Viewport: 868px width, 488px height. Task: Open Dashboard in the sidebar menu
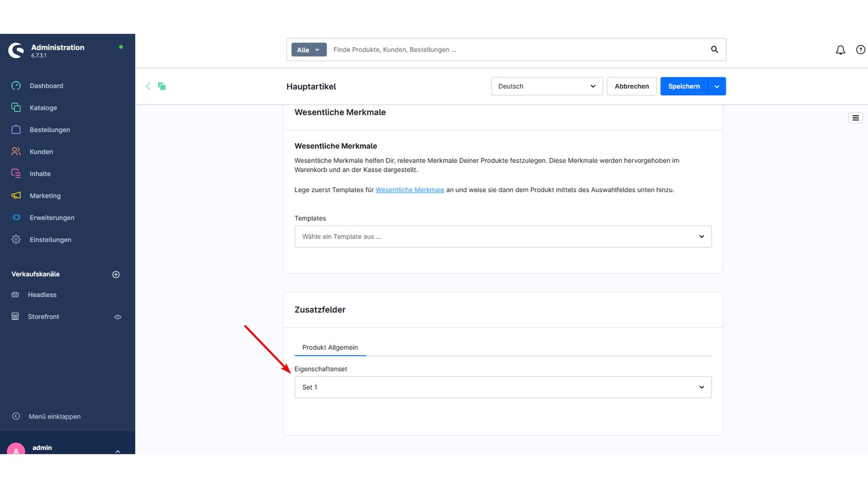(46, 86)
